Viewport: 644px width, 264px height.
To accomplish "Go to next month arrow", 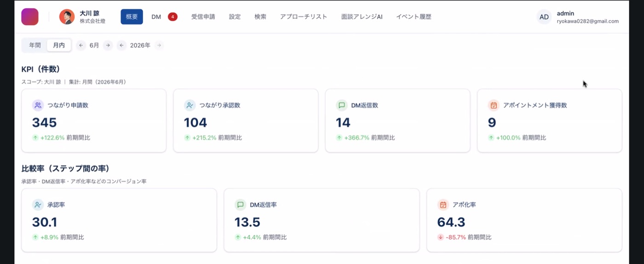I will [x=108, y=45].
